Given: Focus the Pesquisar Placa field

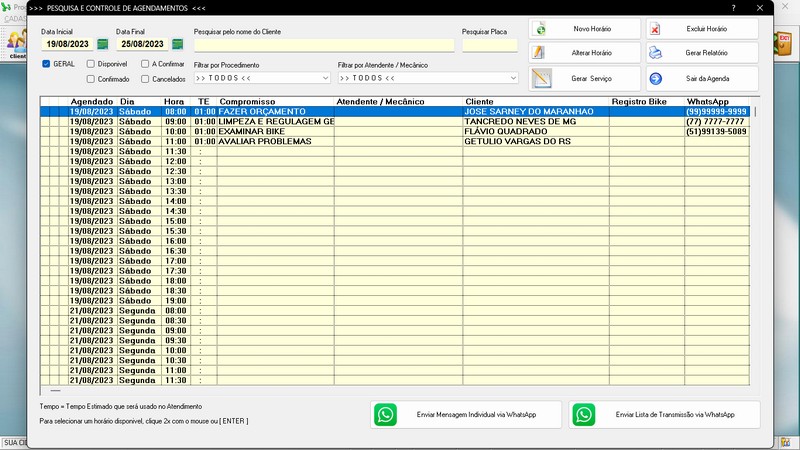Looking at the screenshot, I should pyautogui.click(x=490, y=45).
